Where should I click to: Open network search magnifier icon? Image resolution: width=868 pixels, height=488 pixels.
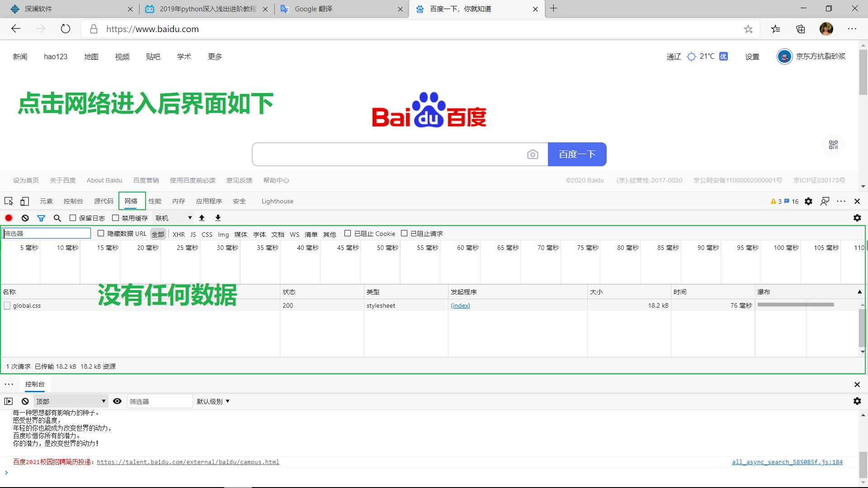click(57, 218)
